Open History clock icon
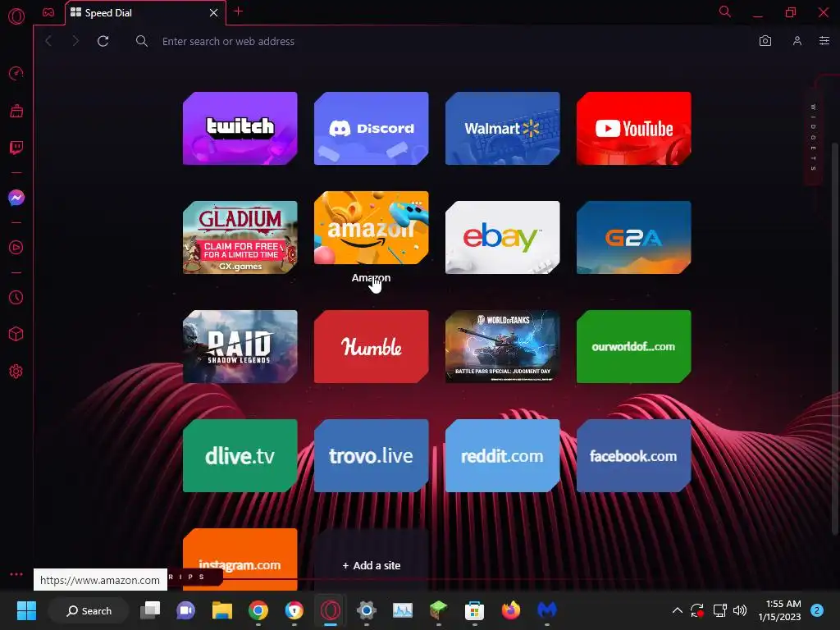The width and height of the screenshot is (840, 630). pos(16,297)
